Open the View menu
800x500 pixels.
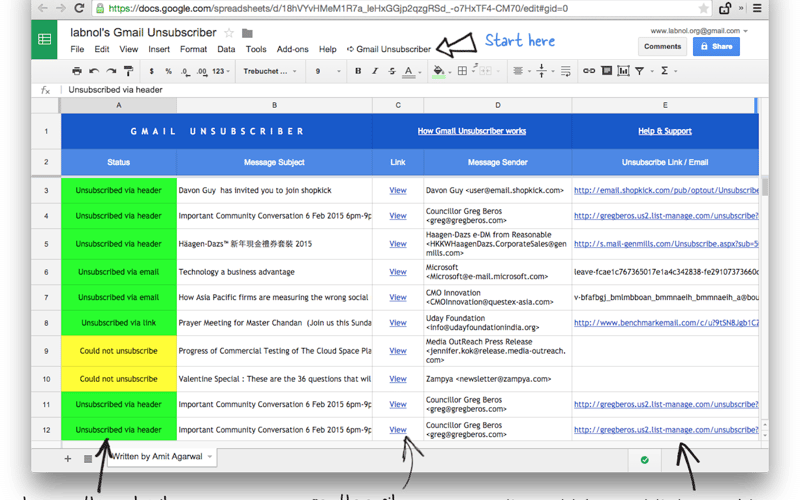(129, 49)
